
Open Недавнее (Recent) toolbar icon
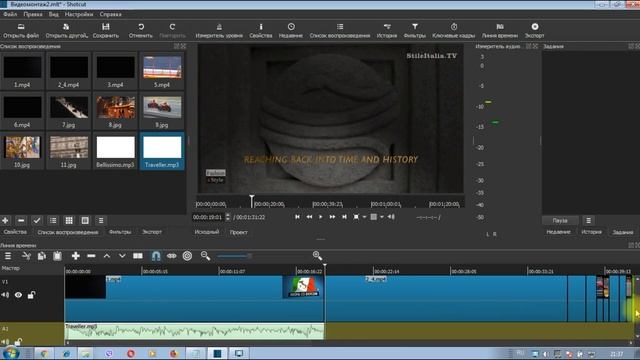pos(291,31)
